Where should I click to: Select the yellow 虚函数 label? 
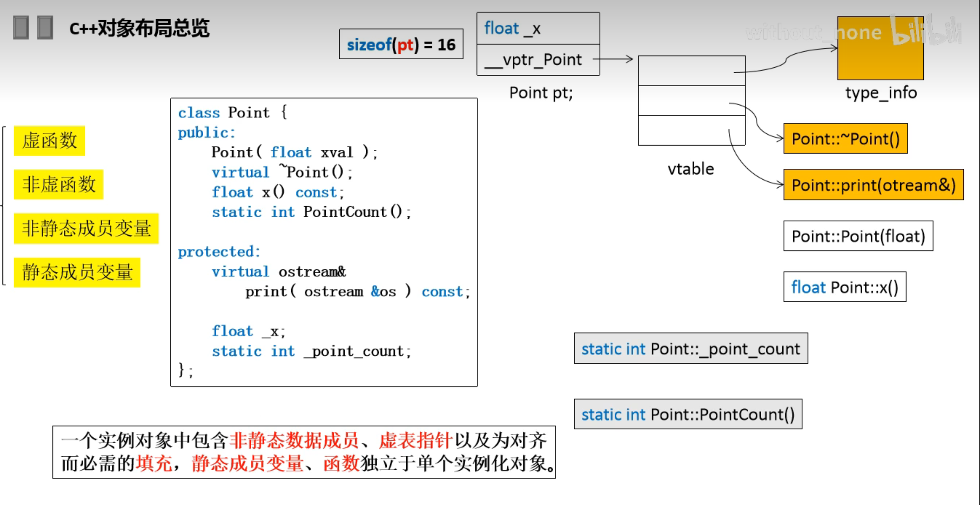[x=49, y=141]
